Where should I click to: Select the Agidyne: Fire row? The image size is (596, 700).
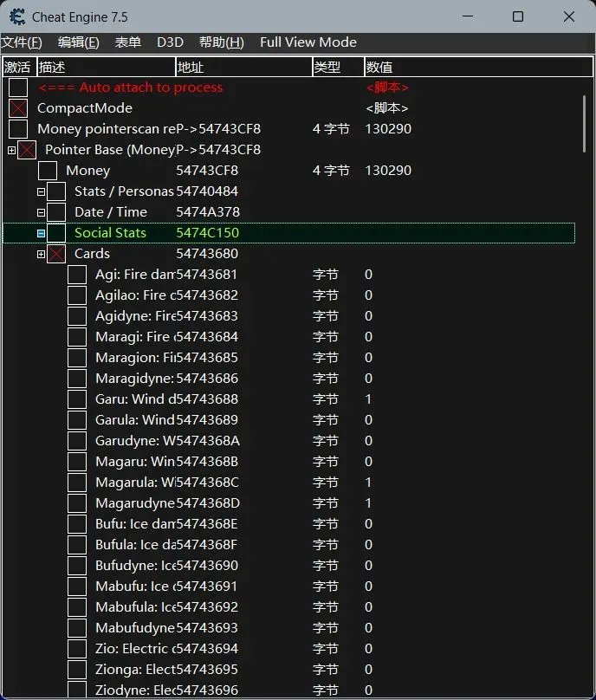[x=288, y=316]
